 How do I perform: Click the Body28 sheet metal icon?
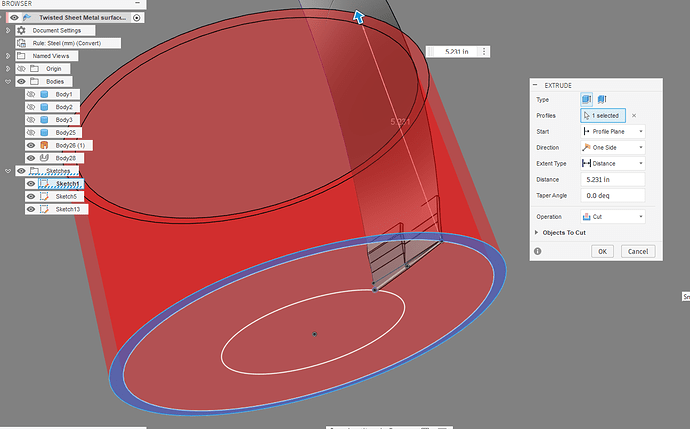coord(45,158)
